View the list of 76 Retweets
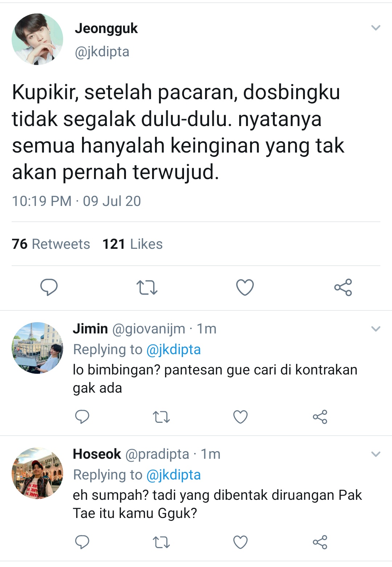Screen dimensions: 392x567 pos(51,244)
